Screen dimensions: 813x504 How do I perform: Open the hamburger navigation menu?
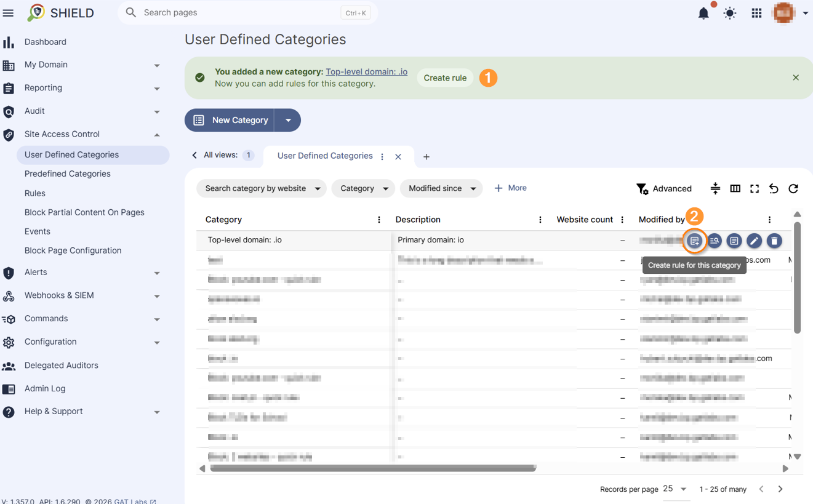tap(8, 13)
